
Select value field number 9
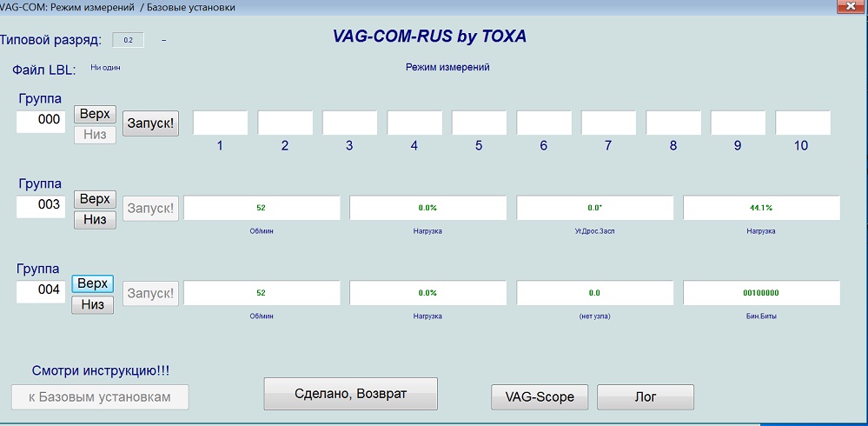click(x=739, y=123)
